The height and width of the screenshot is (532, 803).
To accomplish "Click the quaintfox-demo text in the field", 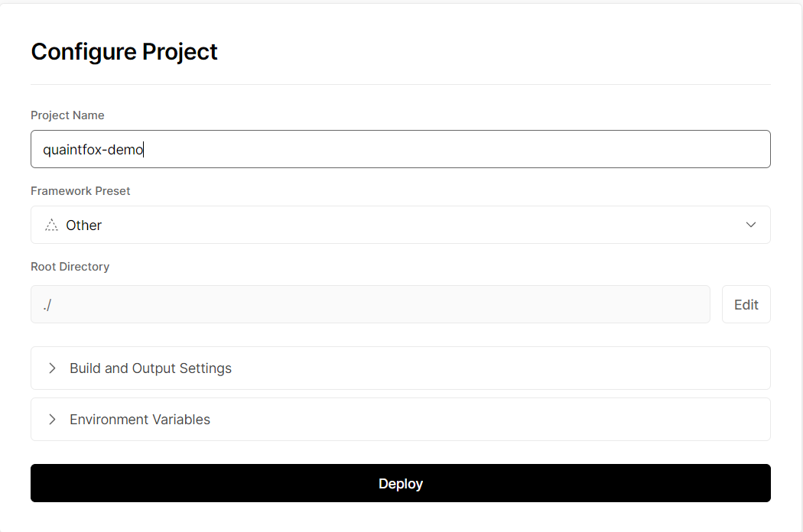I will pos(93,150).
